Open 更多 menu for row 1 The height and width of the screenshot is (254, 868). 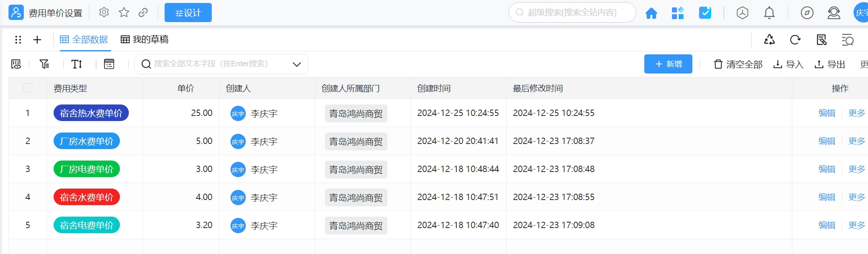click(x=856, y=113)
